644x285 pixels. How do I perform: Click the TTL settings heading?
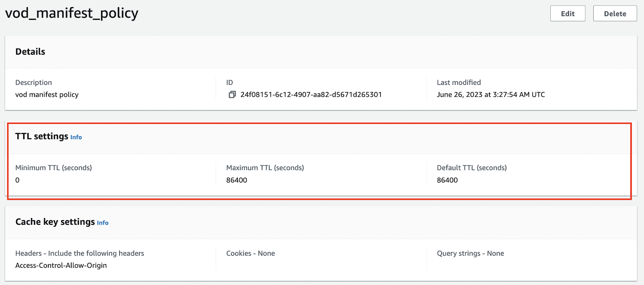coord(41,137)
